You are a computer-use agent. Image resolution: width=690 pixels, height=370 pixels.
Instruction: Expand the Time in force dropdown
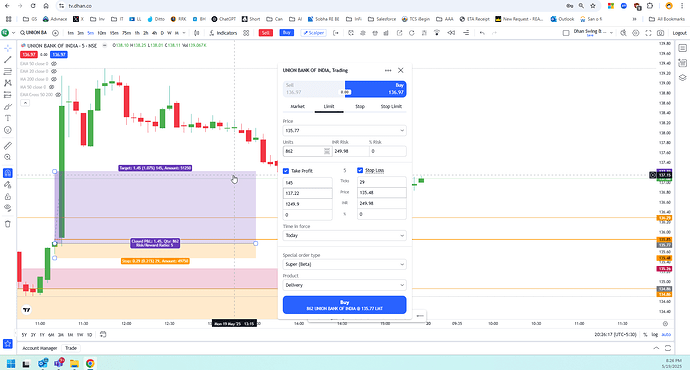344,235
